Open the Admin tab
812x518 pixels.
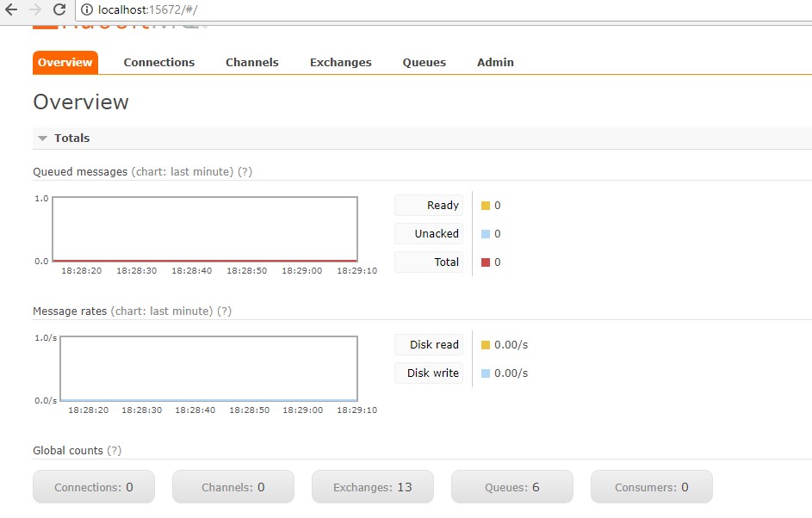point(496,63)
